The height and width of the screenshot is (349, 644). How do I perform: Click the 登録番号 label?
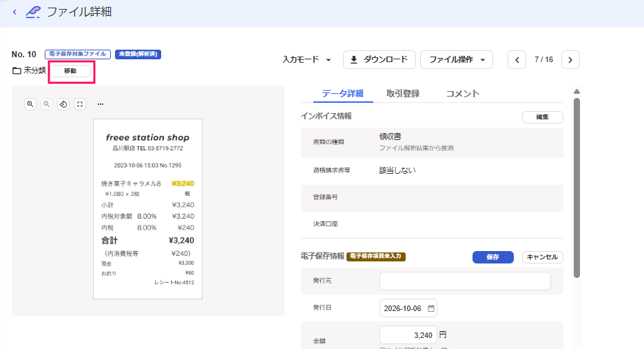coord(325,197)
